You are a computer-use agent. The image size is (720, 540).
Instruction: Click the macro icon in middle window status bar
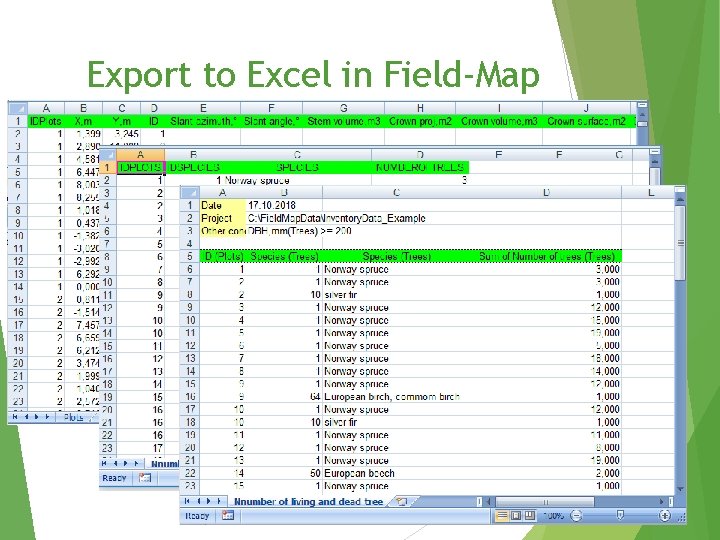point(145,478)
